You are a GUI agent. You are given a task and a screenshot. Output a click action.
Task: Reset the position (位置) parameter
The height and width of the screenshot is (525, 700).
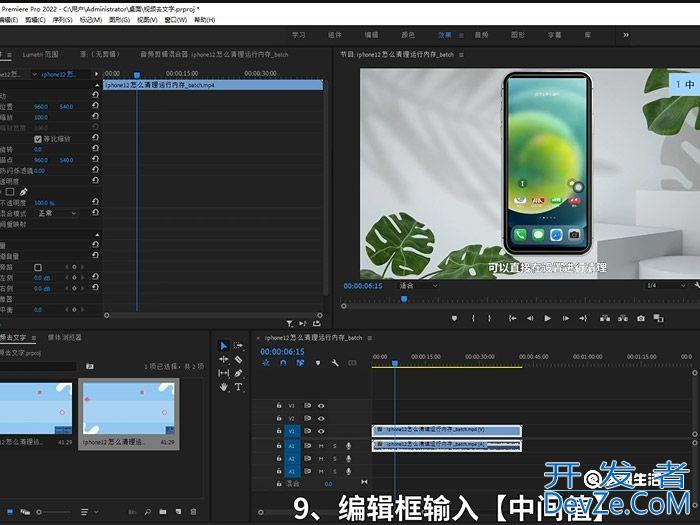click(x=95, y=106)
